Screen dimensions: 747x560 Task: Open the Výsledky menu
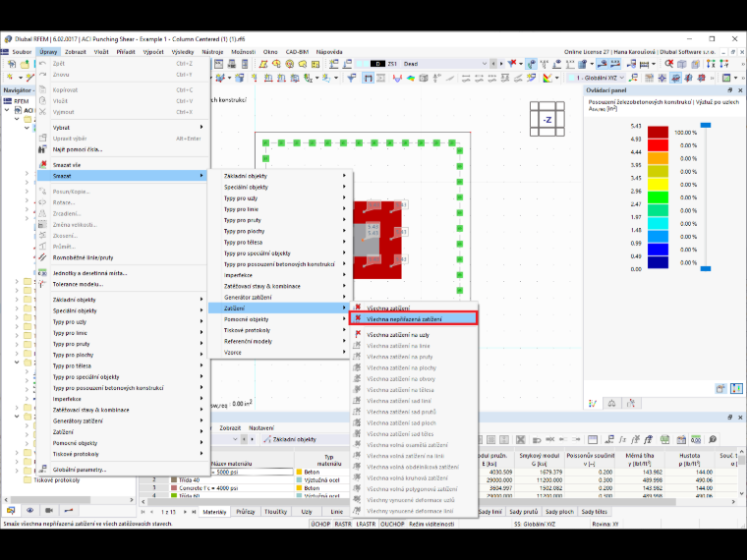point(183,51)
